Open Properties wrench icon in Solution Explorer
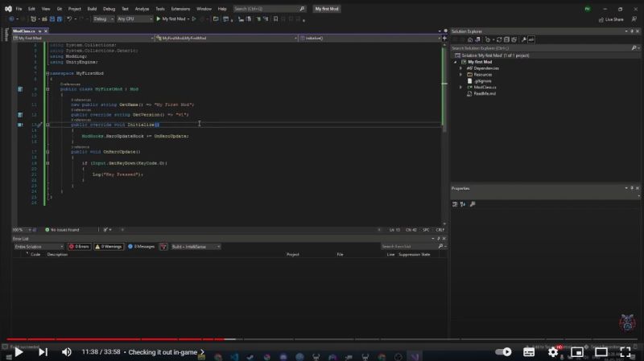The height and width of the screenshot is (361, 644). tap(524, 39)
